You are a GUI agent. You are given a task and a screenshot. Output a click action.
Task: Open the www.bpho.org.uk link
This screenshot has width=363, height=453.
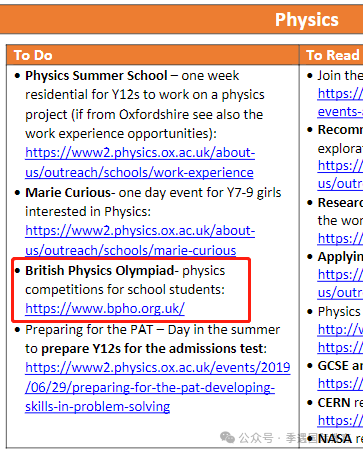(105, 309)
